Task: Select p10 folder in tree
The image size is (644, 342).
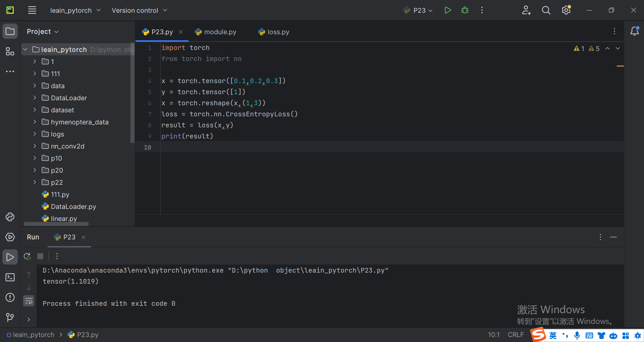Action: pos(52,158)
